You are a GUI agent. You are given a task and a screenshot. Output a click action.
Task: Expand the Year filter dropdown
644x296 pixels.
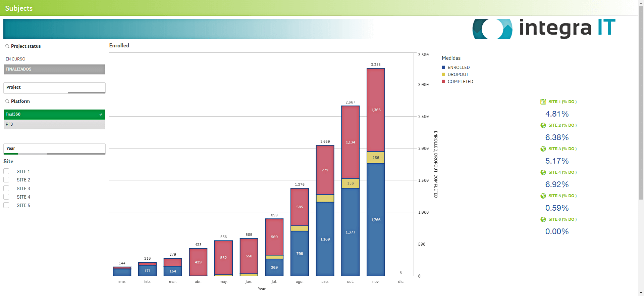point(54,149)
